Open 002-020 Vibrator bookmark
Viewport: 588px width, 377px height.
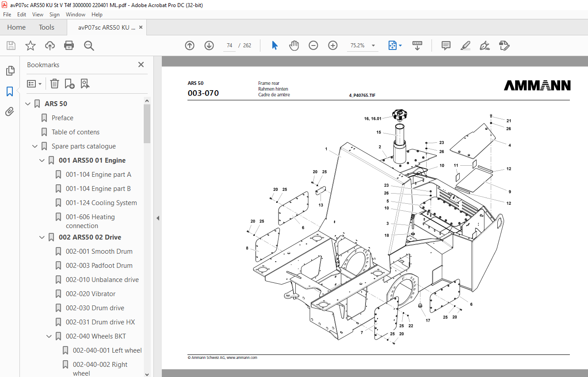pyautogui.click(x=91, y=294)
